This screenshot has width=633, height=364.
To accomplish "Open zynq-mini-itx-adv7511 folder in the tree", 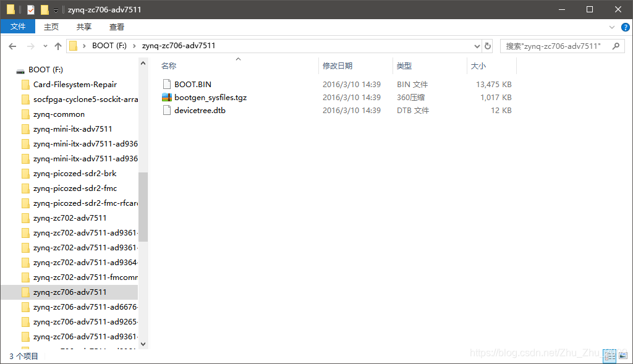I will 73,129.
